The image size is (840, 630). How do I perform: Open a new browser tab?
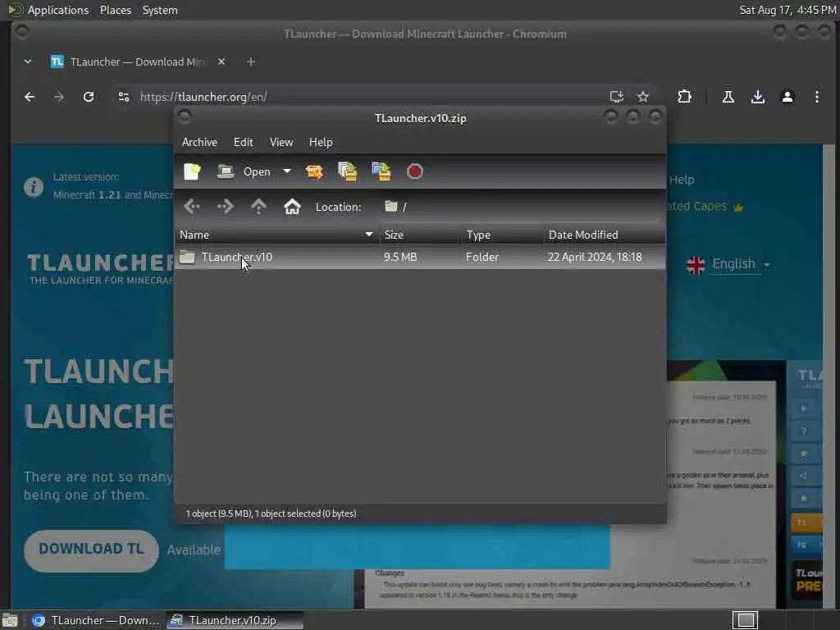251,62
